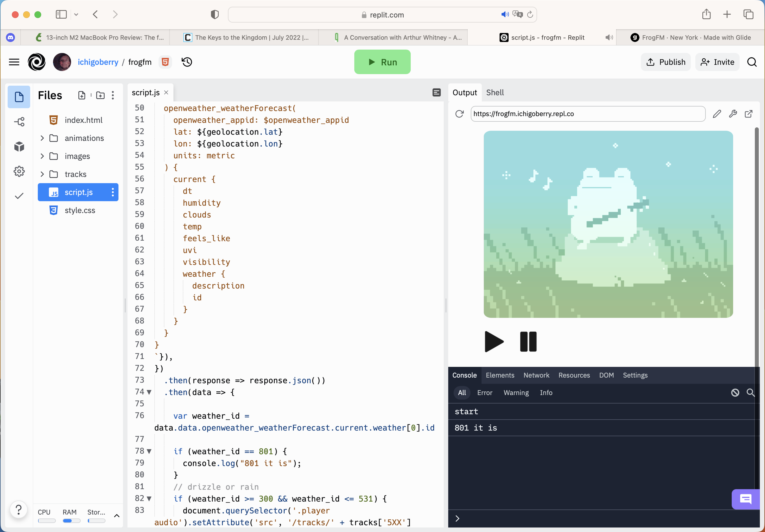Open the Packages cube icon in sidebar

coord(19,147)
